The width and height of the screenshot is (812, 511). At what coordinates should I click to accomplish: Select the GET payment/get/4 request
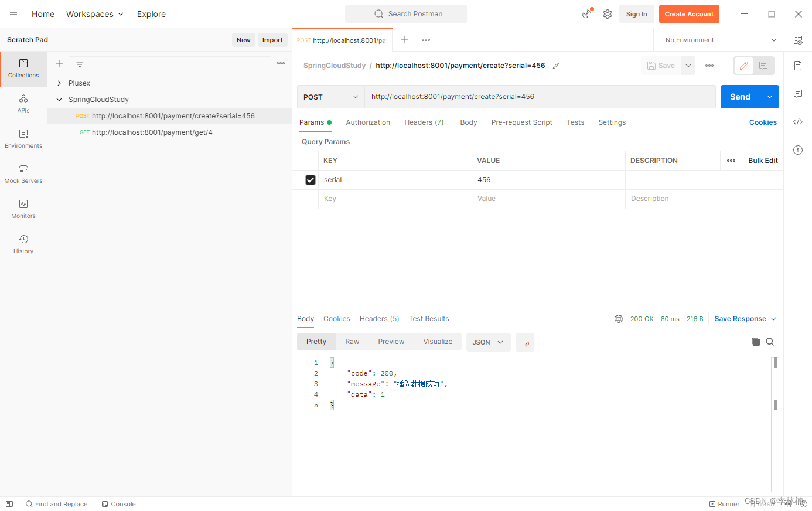[169, 132]
